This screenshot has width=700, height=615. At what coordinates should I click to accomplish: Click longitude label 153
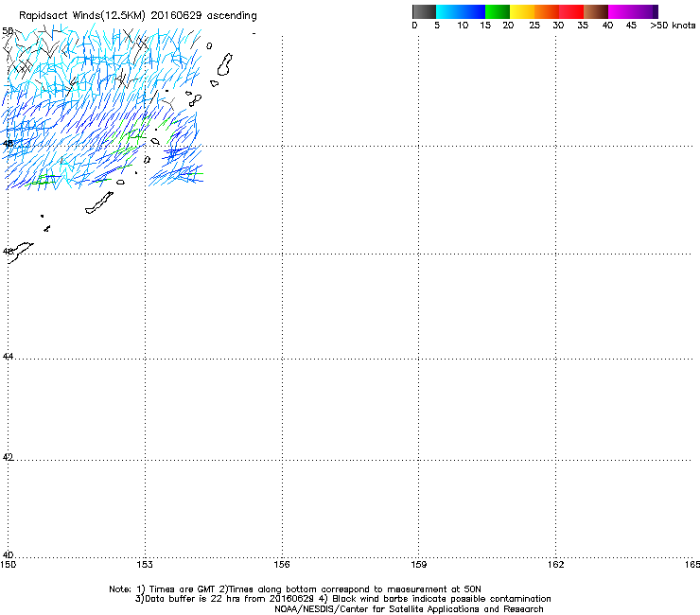coord(145,565)
